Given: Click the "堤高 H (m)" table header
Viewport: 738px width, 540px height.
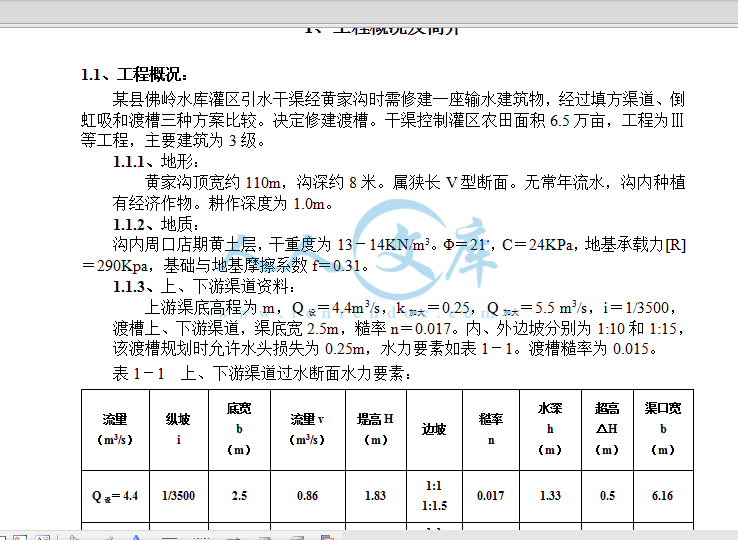Looking at the screenshot, I should pos(376,429).
